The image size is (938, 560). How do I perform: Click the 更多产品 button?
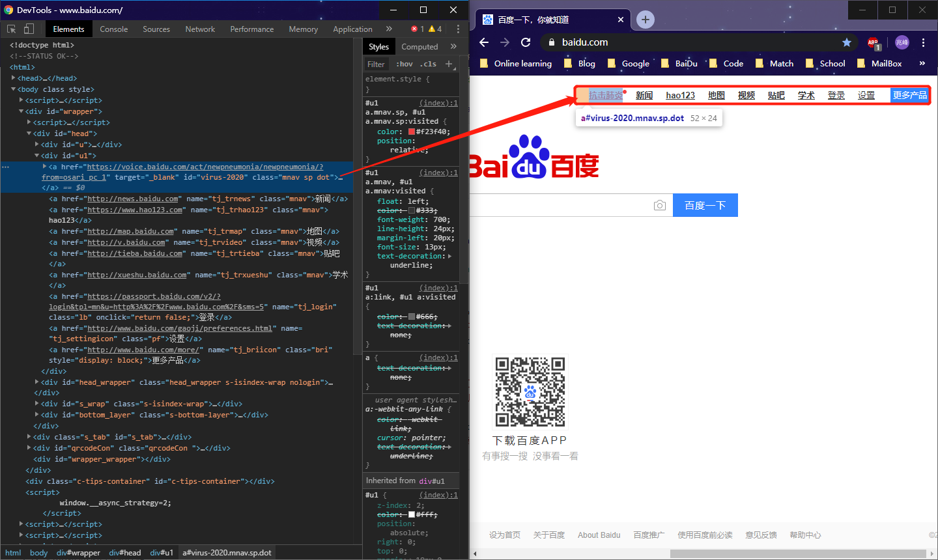pos(909,95)
